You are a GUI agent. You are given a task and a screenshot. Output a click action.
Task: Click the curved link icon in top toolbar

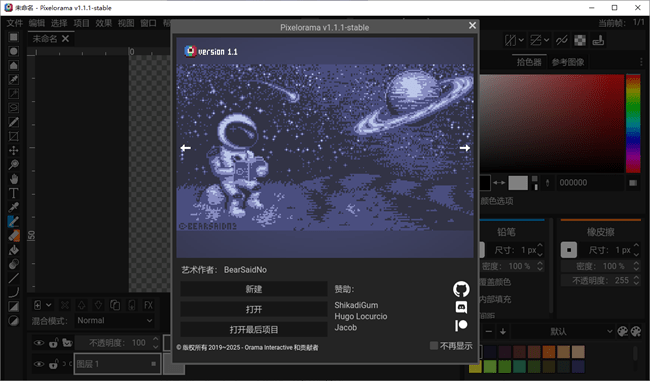pos(562,40)
